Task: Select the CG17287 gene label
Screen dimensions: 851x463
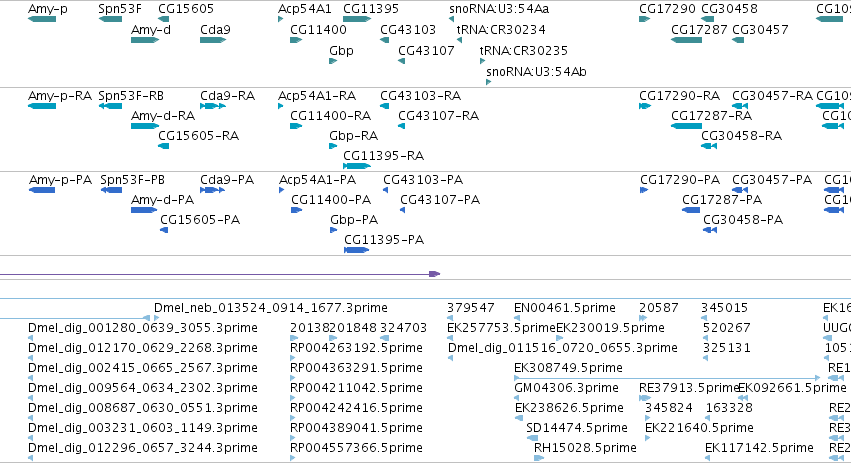Action: [699, 30]
